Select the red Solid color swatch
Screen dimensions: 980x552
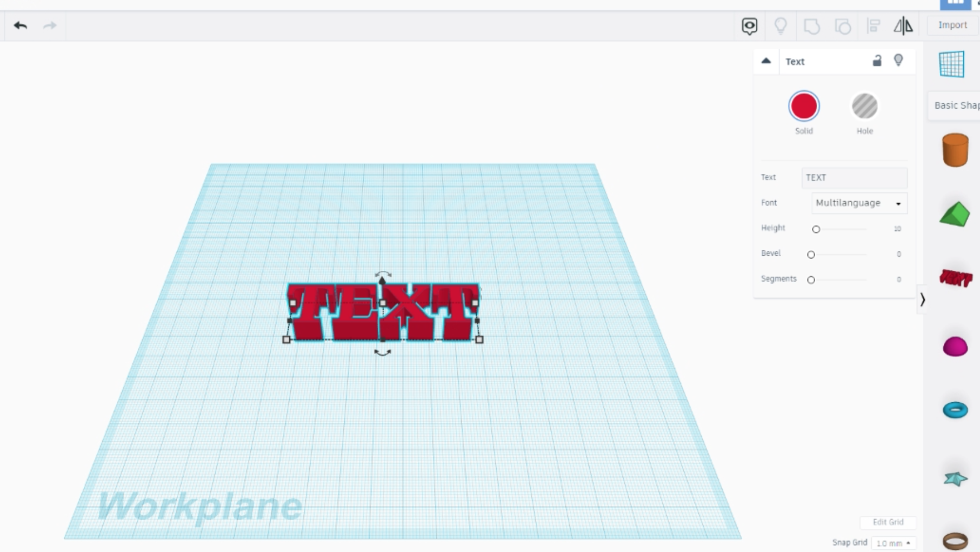(804, 106)
